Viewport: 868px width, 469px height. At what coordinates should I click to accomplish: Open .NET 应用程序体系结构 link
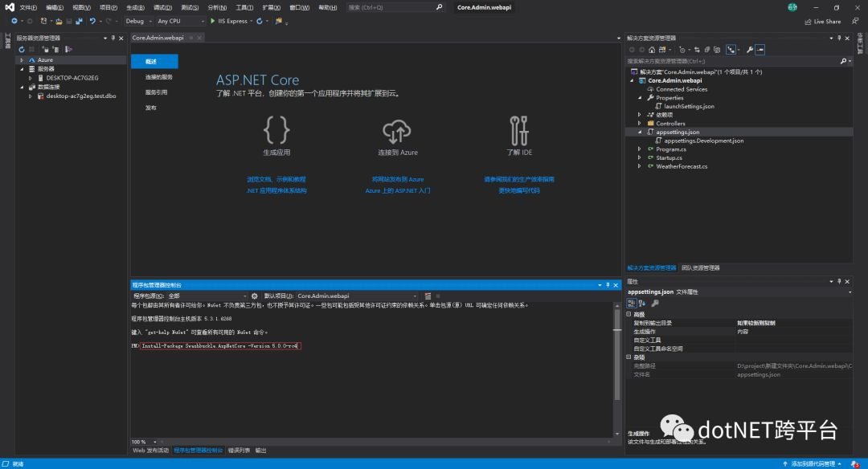coord(276,190)
